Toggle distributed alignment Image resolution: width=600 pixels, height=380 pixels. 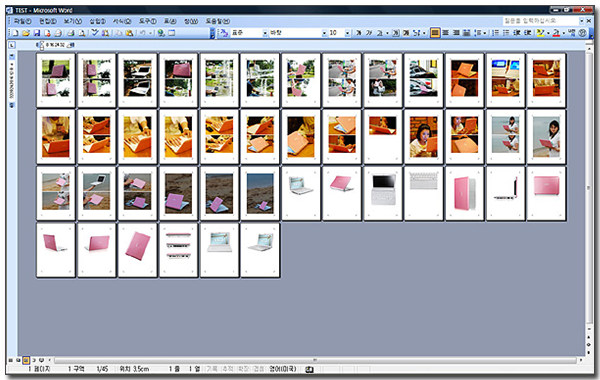pyautogui.click(x=466, y=33)
